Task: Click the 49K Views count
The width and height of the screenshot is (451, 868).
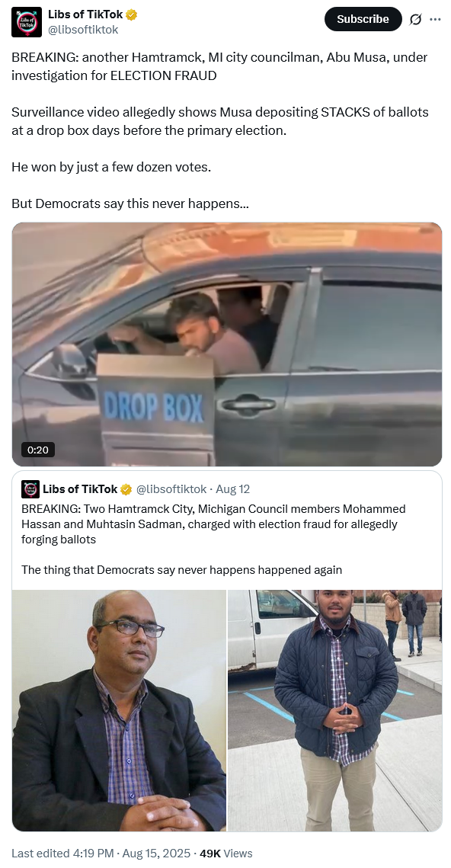Action: click(225, 853)
